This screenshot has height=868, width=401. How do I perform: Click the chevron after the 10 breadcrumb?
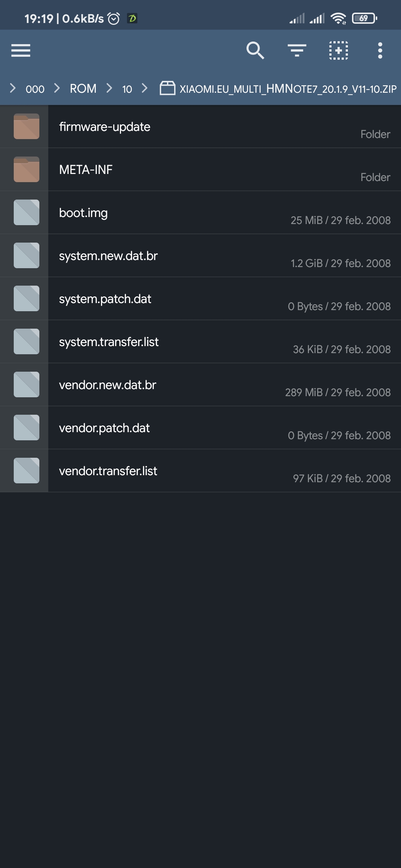(145, 88)
